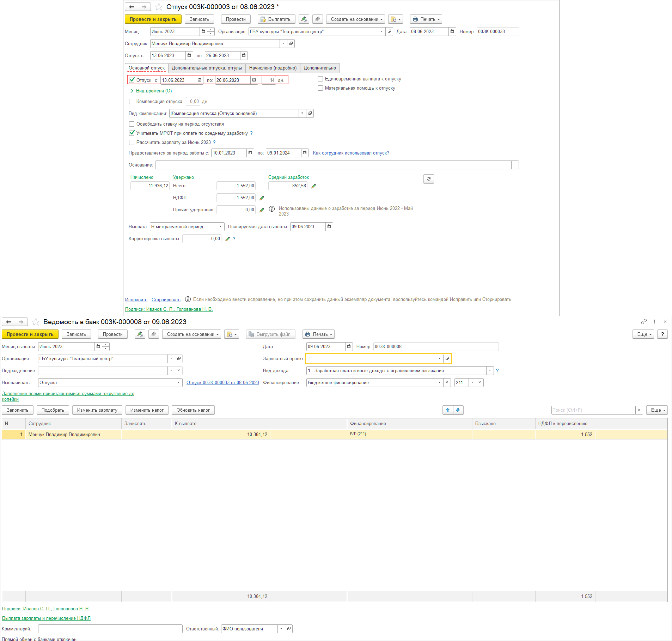Click the green pencil signature icon in the Отпуск toolbar
The height and width of the screenshot is (641, 672).
tap(304, 19)
